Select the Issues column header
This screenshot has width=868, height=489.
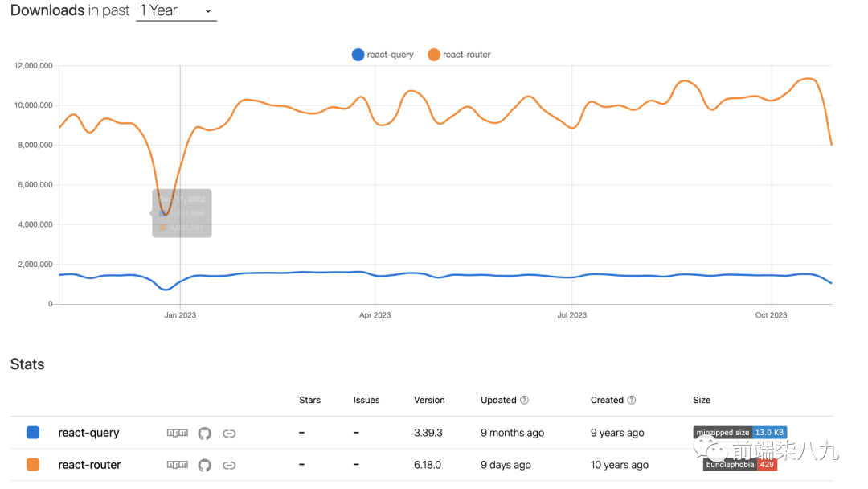(x=366, y=400)
